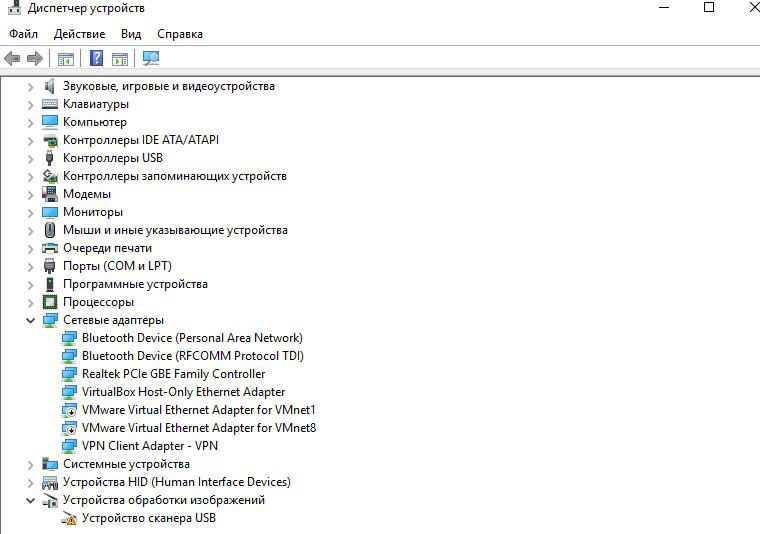Select VPN Client Adapter - VPN
This screenshot has width=760, height=534.
pyautogui.click(x=150, y=446)
